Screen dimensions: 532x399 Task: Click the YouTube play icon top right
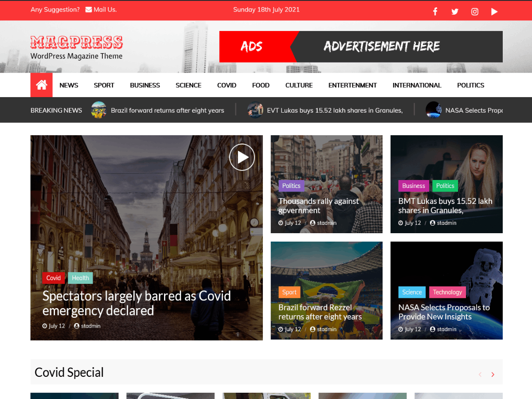(x=494, y=11)
